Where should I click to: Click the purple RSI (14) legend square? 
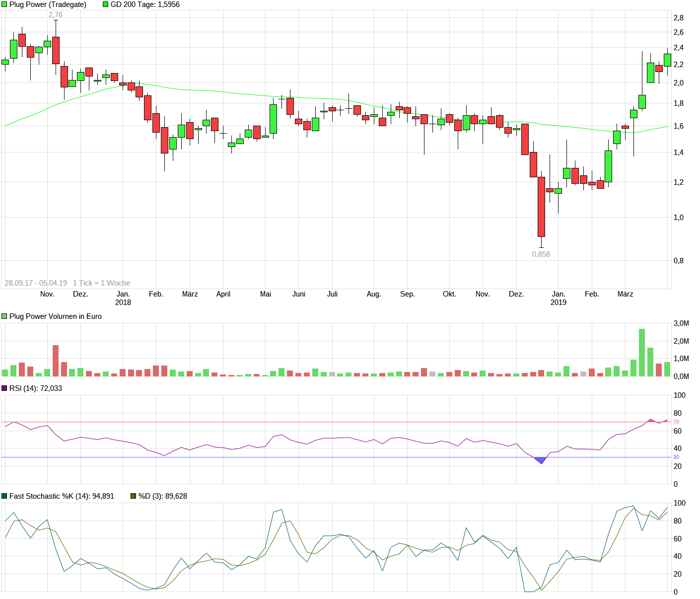click(x=4, y=388)
